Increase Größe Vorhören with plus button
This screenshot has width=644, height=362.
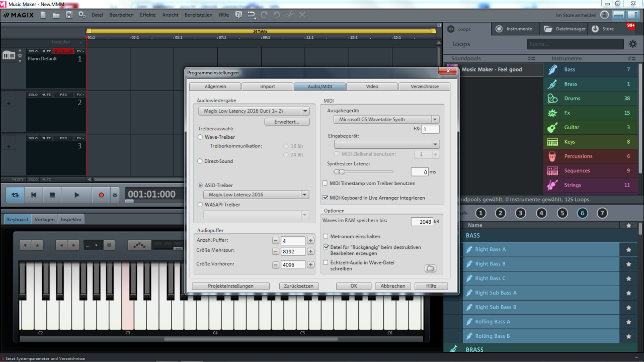click(x=311, y=264)
